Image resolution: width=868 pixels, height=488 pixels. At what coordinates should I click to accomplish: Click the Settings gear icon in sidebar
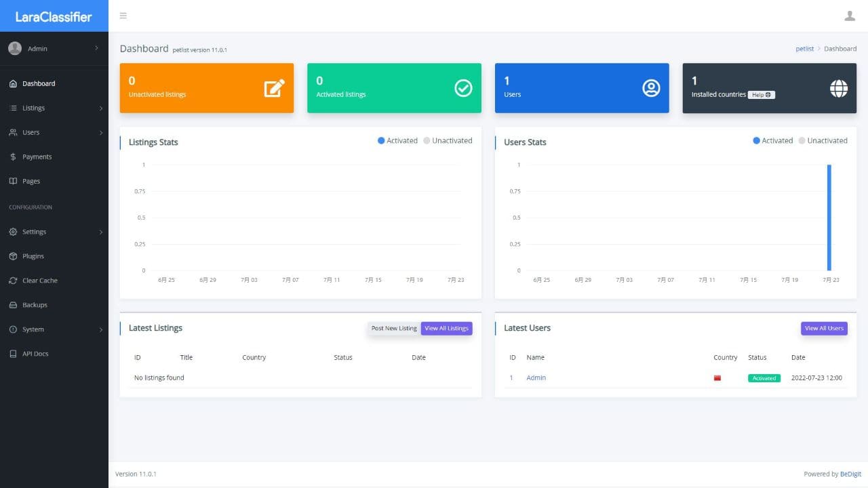tap(13, 232)
